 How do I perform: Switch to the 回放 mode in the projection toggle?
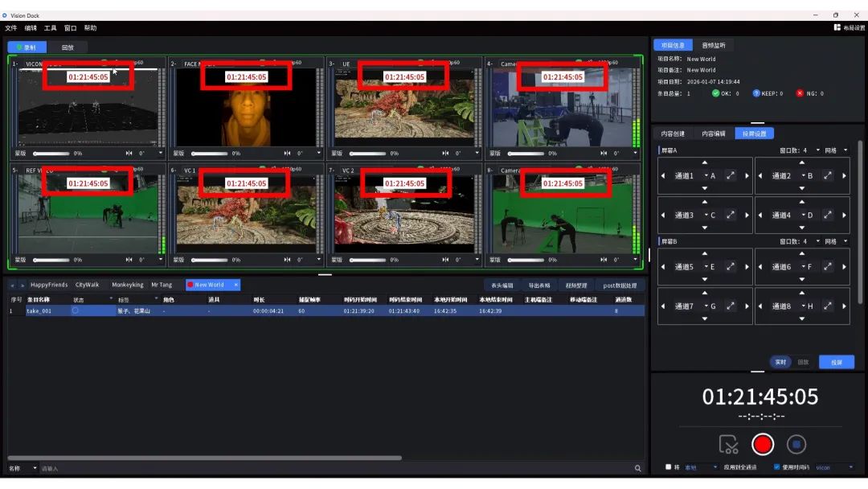tap(803, 362)
